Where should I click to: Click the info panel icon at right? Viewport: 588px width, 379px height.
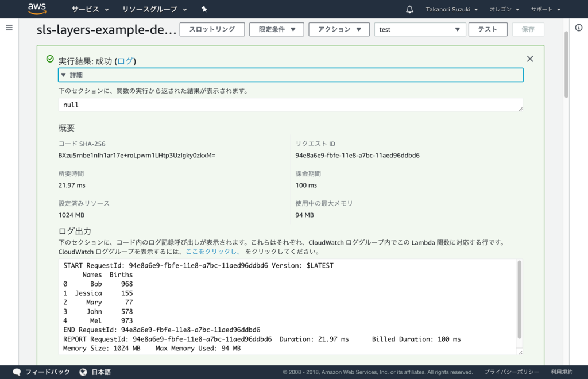coord(579,28)
